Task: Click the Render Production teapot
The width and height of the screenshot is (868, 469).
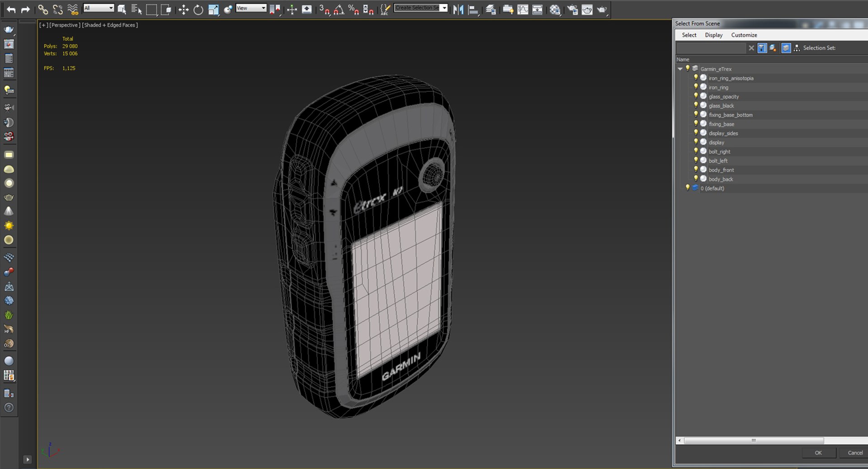Action: [x=602, y=9]
